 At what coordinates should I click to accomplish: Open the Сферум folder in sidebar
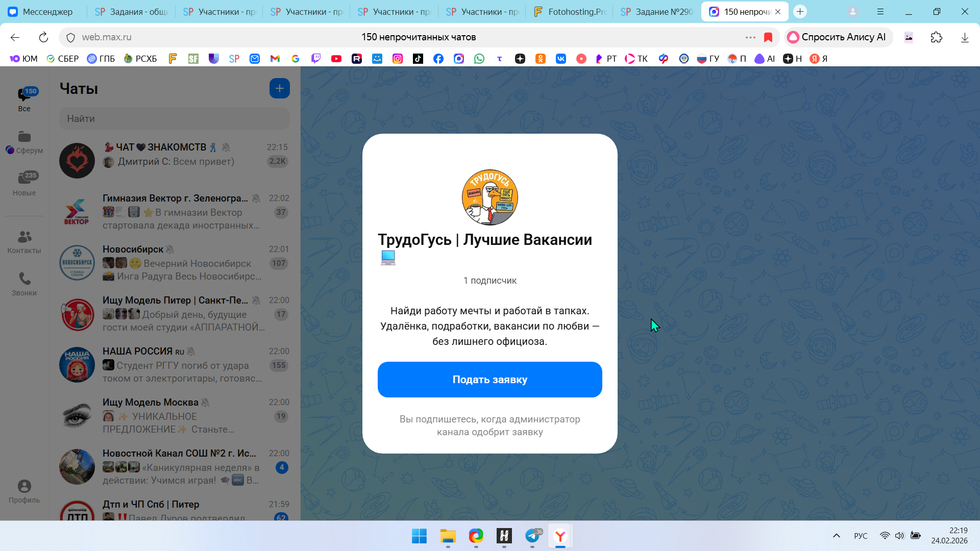click(24, 142)
